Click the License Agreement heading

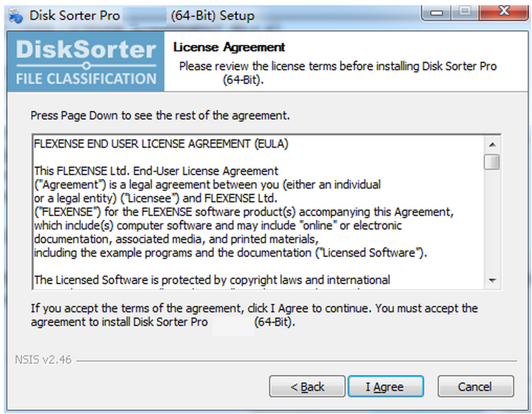click(229, 47)
